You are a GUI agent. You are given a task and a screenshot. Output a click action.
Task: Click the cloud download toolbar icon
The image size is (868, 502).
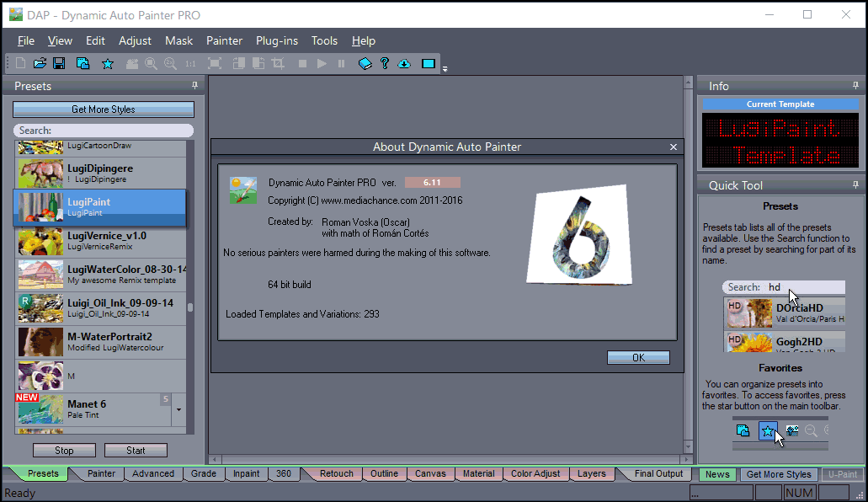(404, 63)
